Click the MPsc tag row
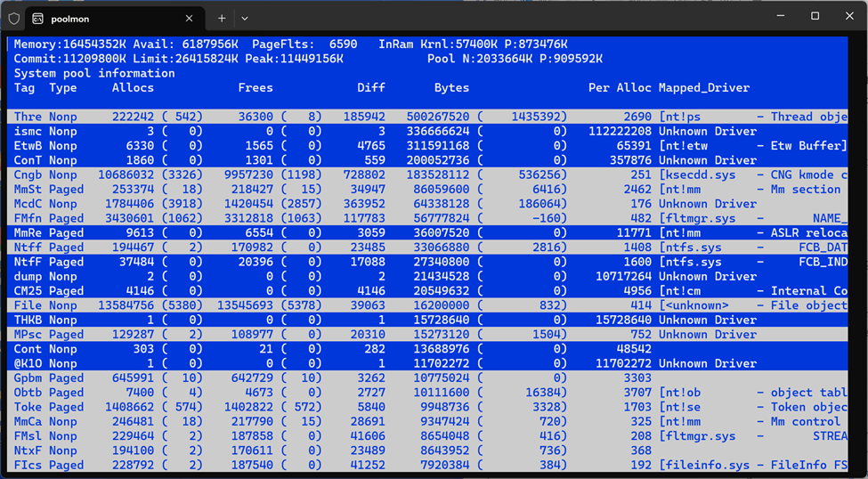Image resolution: width=868 pixels, height=479 pixels. click(427, 334)
